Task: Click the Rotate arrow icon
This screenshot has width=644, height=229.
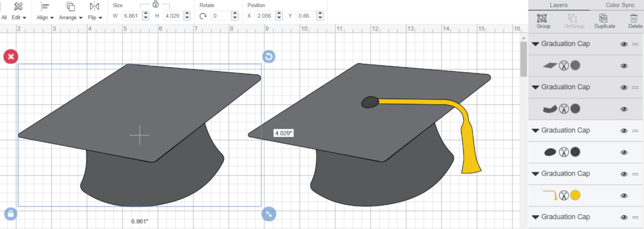Action: (203, 16)
